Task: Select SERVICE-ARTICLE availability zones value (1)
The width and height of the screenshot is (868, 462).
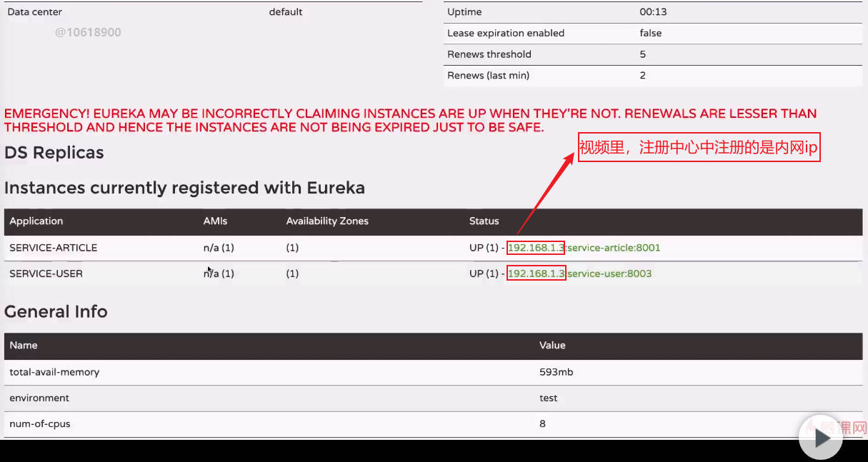Action: pos(292,248)
